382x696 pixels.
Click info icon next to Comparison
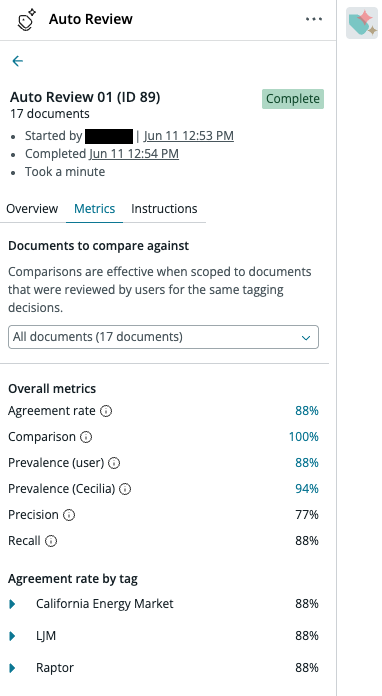click(86, 437)
